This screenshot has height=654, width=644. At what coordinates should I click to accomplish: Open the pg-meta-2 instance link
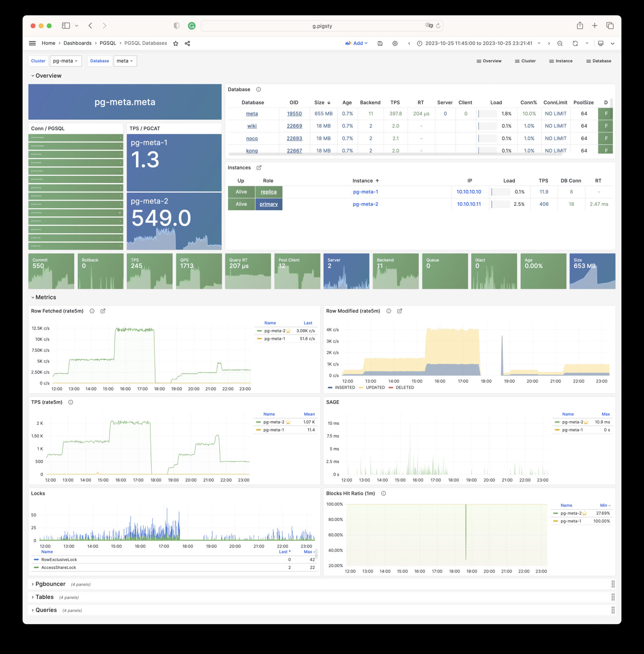click(x=365, y=204)
